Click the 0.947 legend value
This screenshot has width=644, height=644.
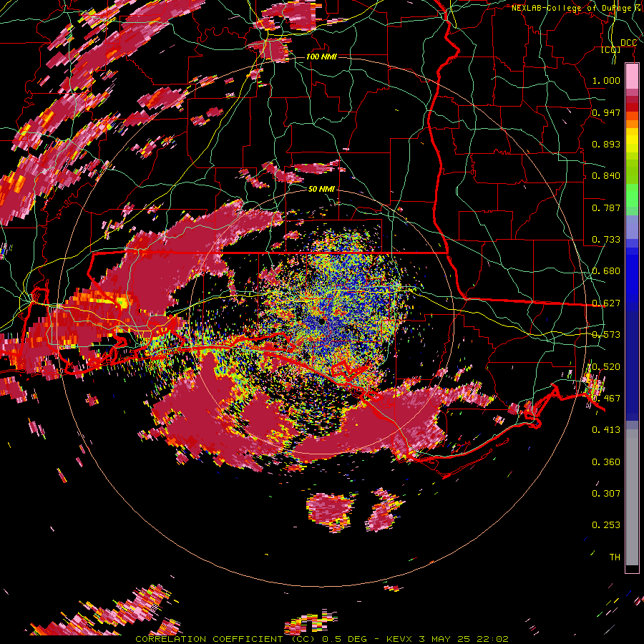pyautogui.click(x=606, y=112)
